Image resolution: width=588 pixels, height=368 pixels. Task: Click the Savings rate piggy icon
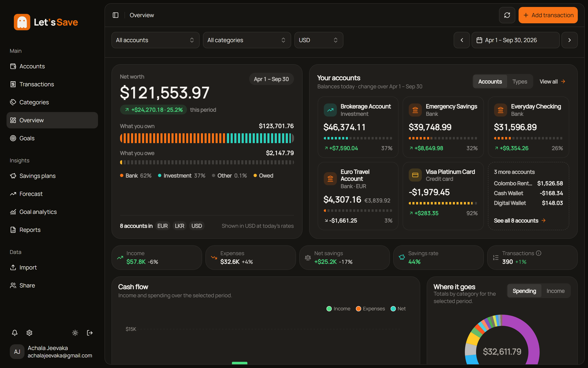pyautogui.click(x=402, y=257)
